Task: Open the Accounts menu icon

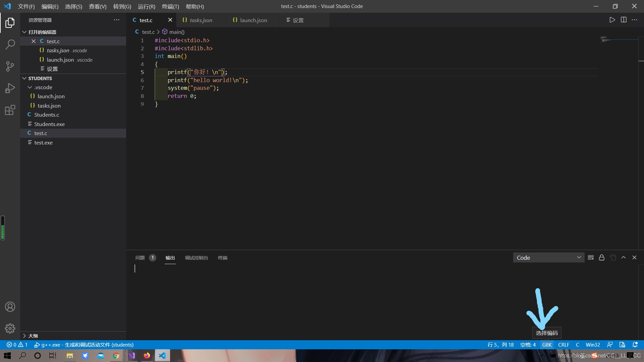Action: [10, 307]
